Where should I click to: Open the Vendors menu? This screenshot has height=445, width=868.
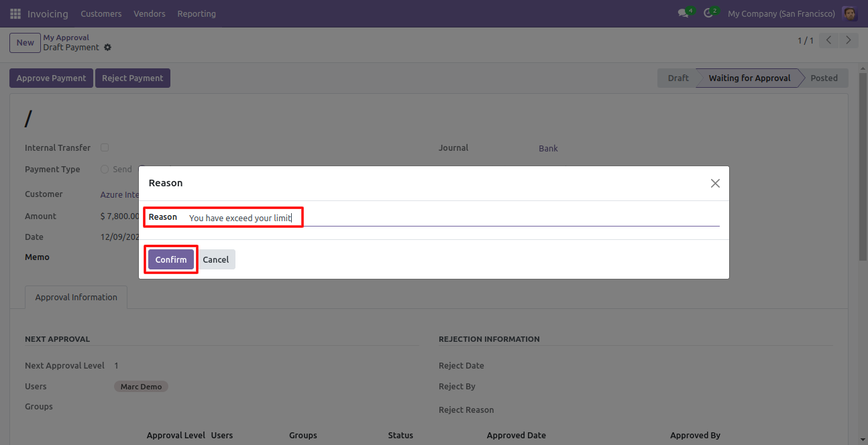[x=149, y=13]
